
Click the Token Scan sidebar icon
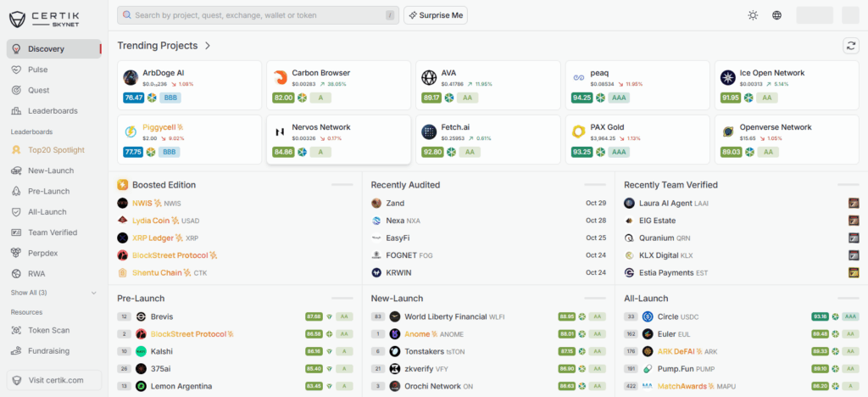16,330
